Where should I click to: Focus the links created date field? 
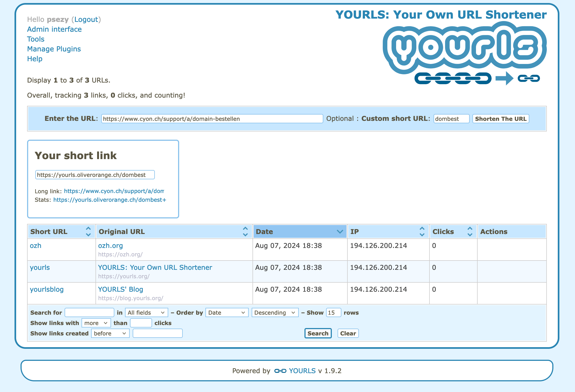[x=158, y=333]
